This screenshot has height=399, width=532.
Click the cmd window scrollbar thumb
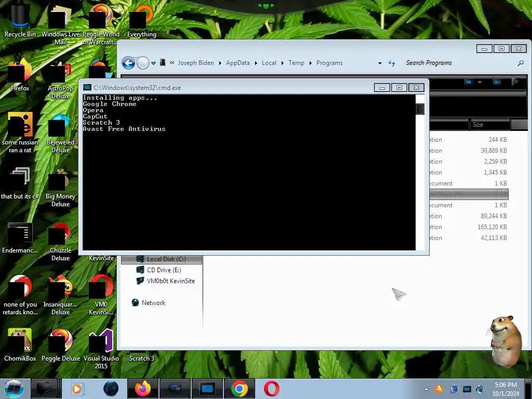point(420,109)
